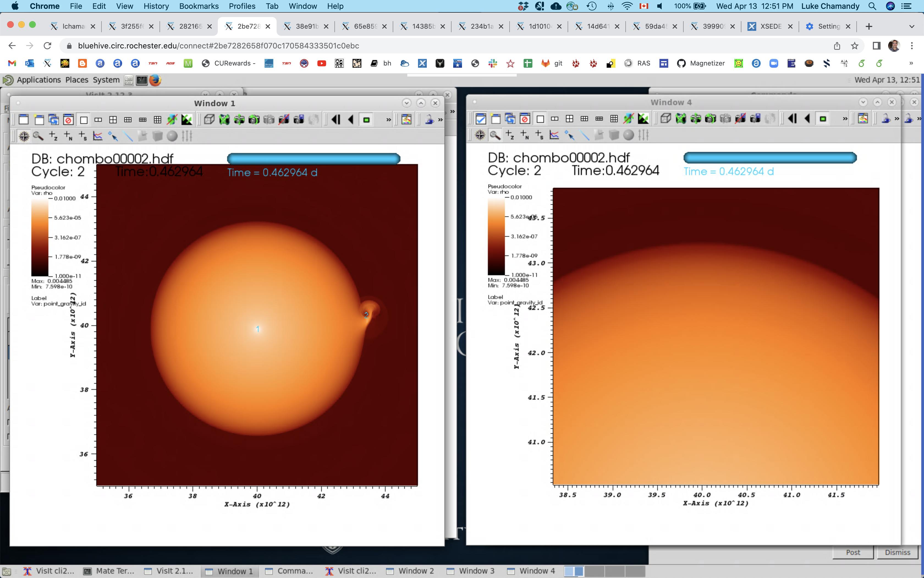Image resolution: width=924 pixels, height=578 pixels.
Task: Expand animation toolbar overflow in Window 1
Action: click(389, 120)
